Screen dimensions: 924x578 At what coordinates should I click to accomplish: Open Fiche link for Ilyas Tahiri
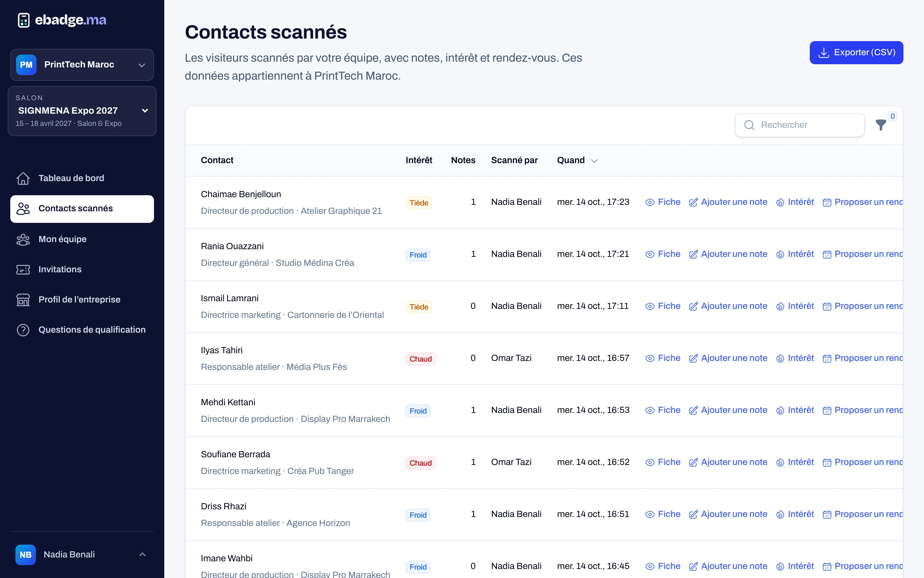[x=663, y=358]
